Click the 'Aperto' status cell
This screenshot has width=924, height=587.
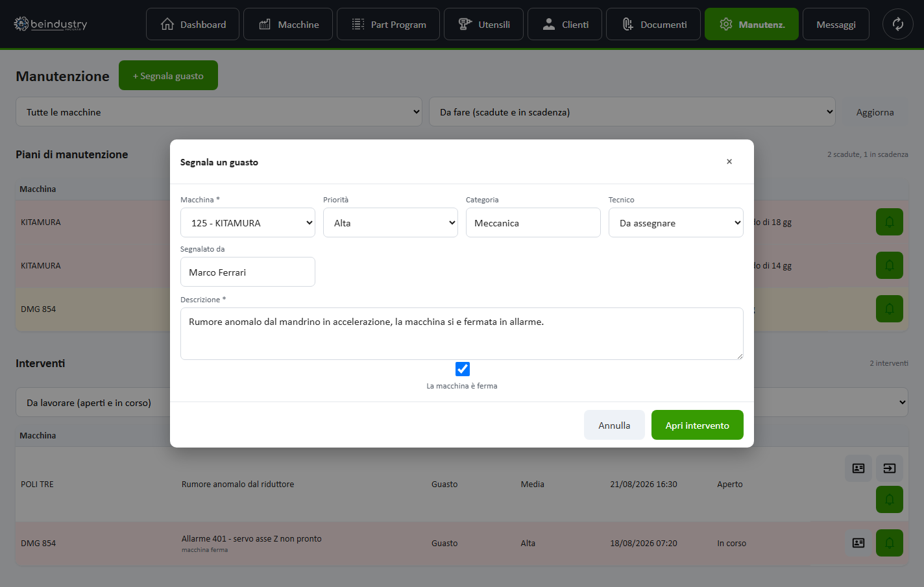(x=730, y=484)
